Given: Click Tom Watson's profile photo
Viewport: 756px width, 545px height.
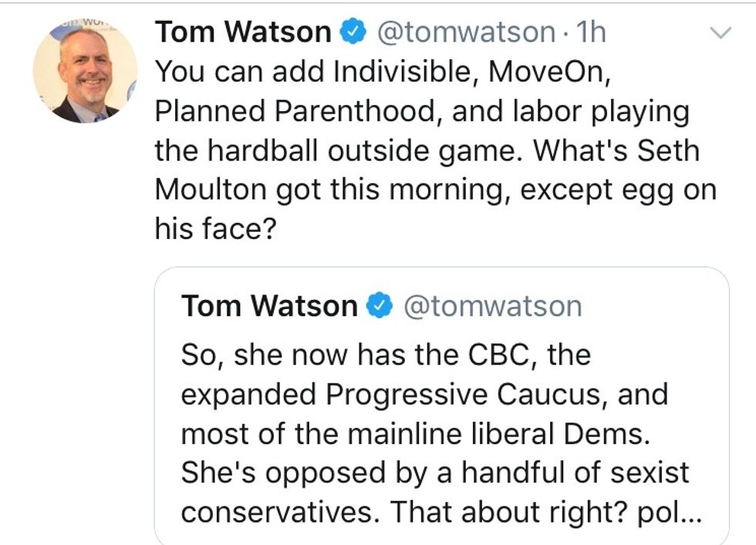Looking at the screenshot, I should click(x=84, y=72).
